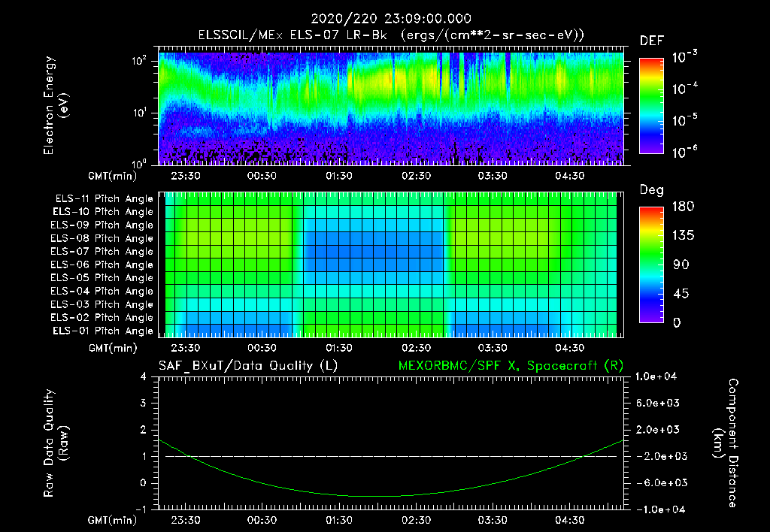Select the ELS-09 Pitch Angle row label

pyautogui.click(x=102, y=225)
